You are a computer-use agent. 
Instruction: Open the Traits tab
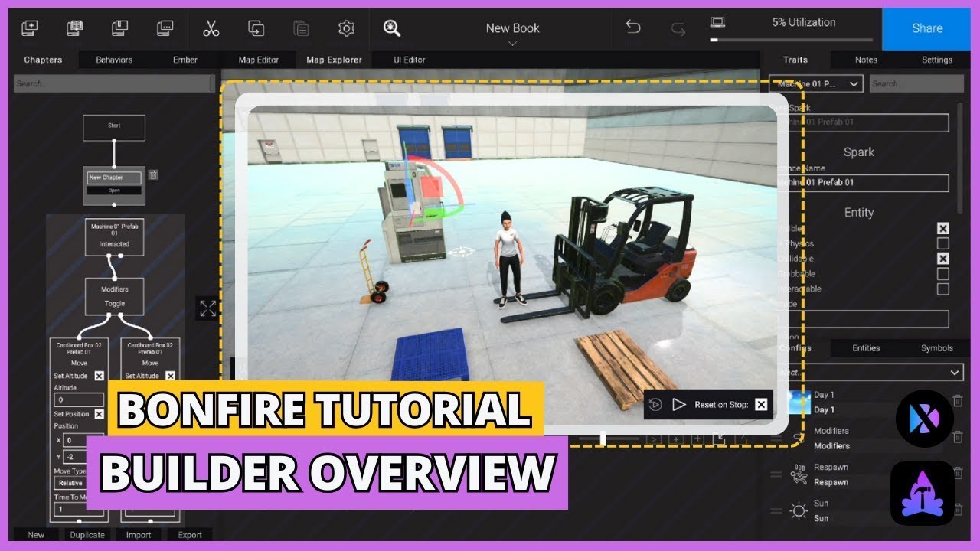[x=795, y=60]
